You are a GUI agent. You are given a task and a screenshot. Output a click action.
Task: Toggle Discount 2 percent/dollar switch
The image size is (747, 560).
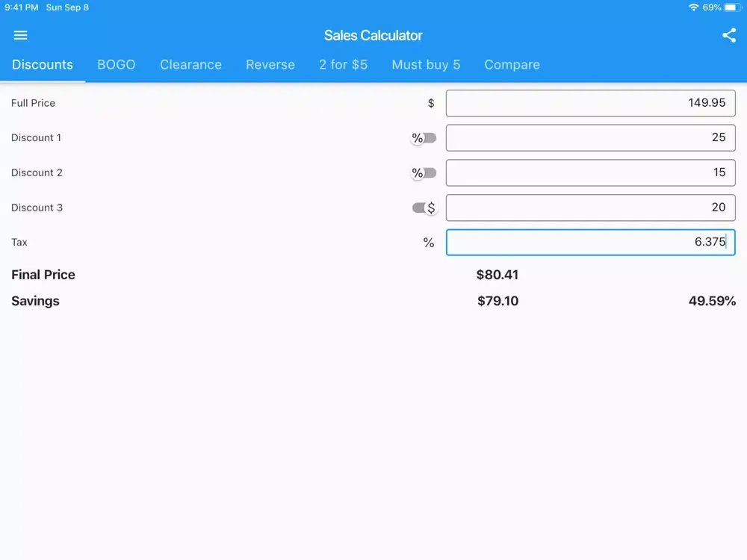tap(424, 173)
